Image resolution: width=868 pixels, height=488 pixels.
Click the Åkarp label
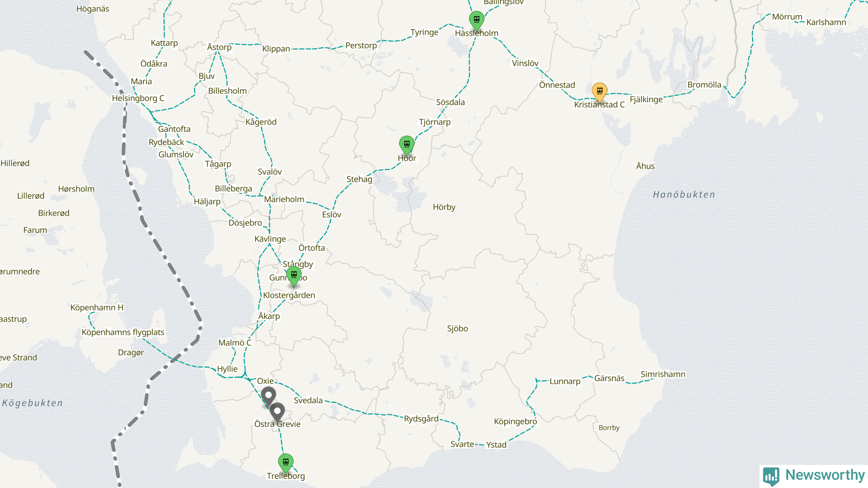click(269, 316)
